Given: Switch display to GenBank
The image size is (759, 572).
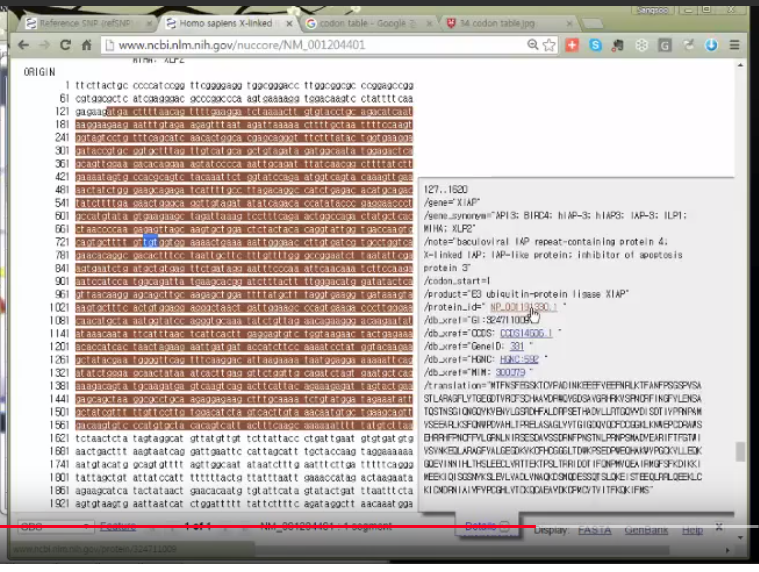Looking at the screenshot, I should tap(646, 530).
